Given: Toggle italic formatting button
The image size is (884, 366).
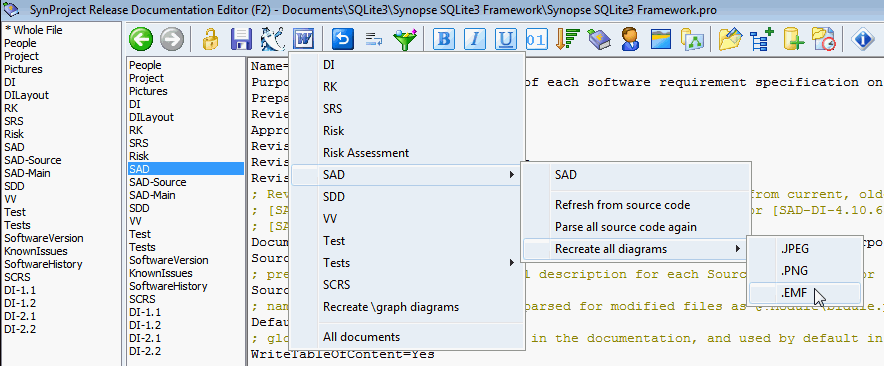Looking at the screenshot, I should (x=475, y=39).
